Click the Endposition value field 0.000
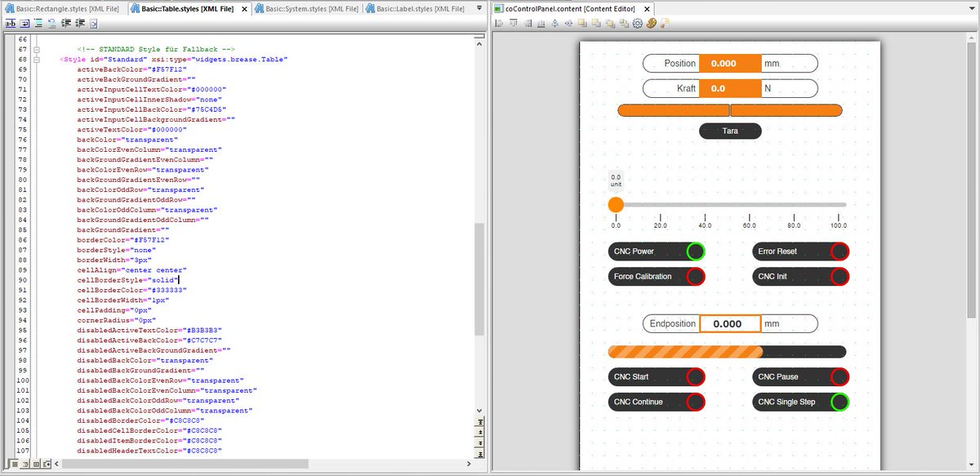This screenshot has height=476, width=980. tap(730, 323)
